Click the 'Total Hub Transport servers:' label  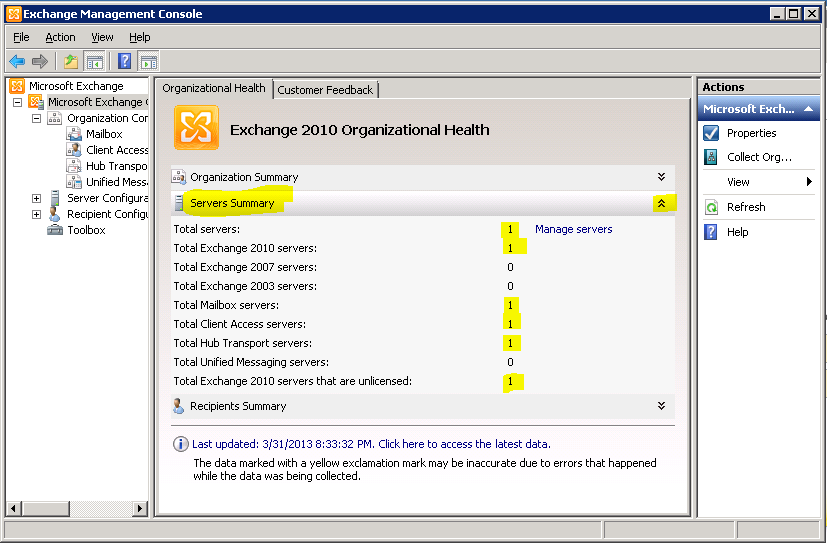click(x=243, y=343)
